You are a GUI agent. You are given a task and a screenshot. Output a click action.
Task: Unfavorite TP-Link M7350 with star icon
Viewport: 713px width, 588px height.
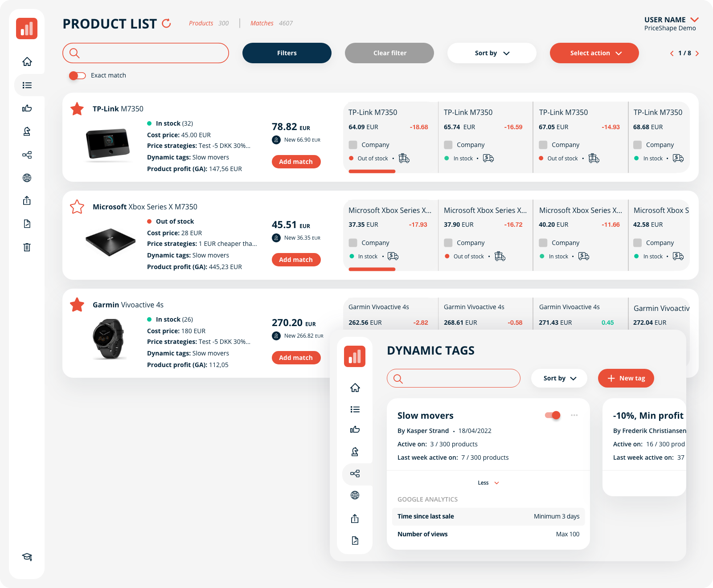[x=77, y=109]
